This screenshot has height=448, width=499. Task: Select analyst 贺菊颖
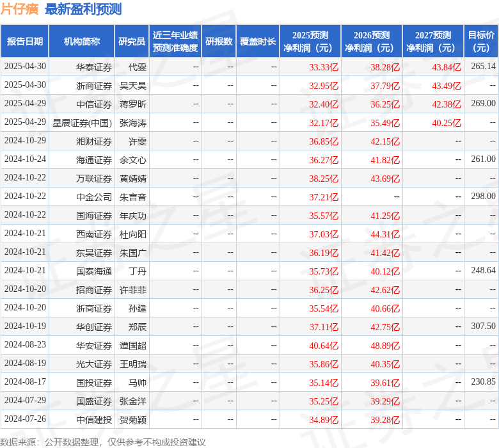click(133, 420)
